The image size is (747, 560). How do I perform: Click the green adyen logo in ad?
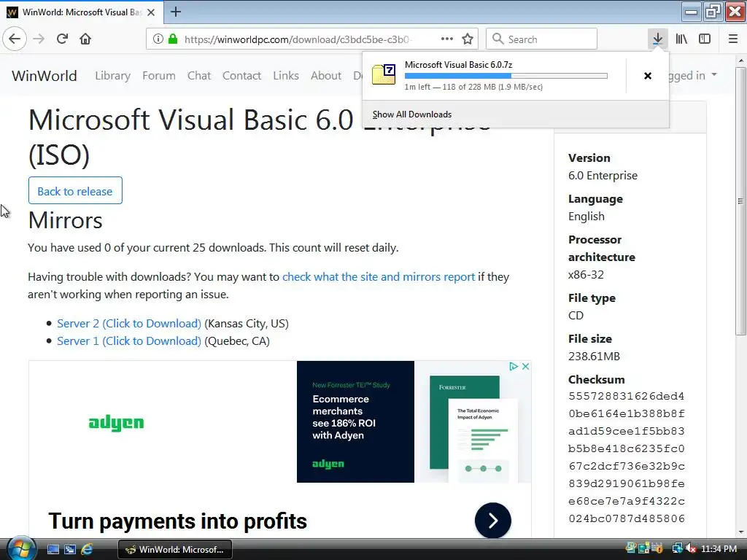click(x=116, y=422)
